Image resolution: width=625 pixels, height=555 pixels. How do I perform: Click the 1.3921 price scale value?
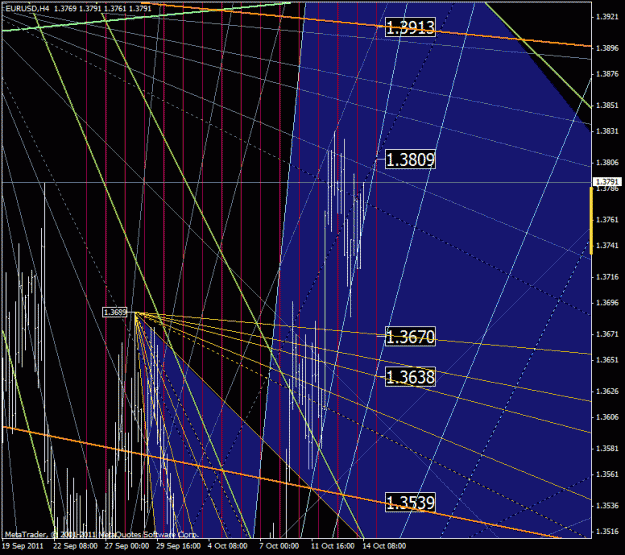[x=607, y=17]
